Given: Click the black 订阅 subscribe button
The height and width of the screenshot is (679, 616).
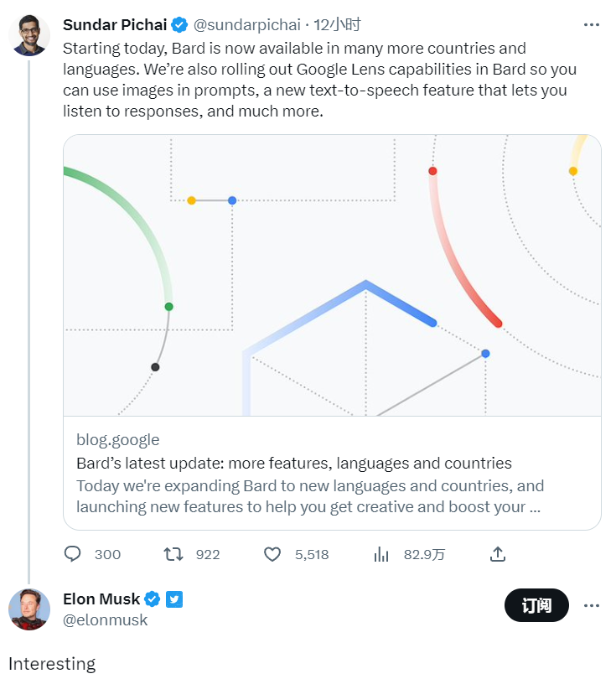Looking at the screenshot, I should tap(536, 605).
